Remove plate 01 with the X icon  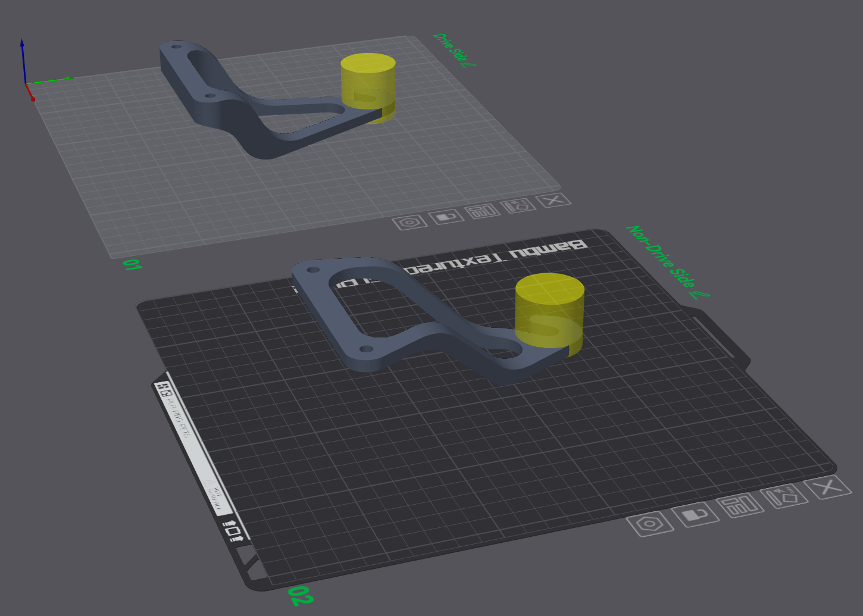tap(554, 201)
